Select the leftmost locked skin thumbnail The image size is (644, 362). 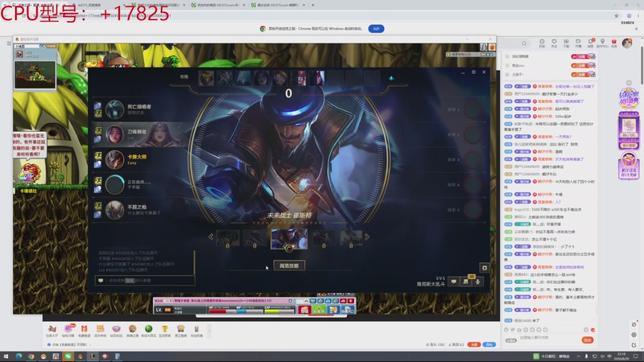click(228, 238)
